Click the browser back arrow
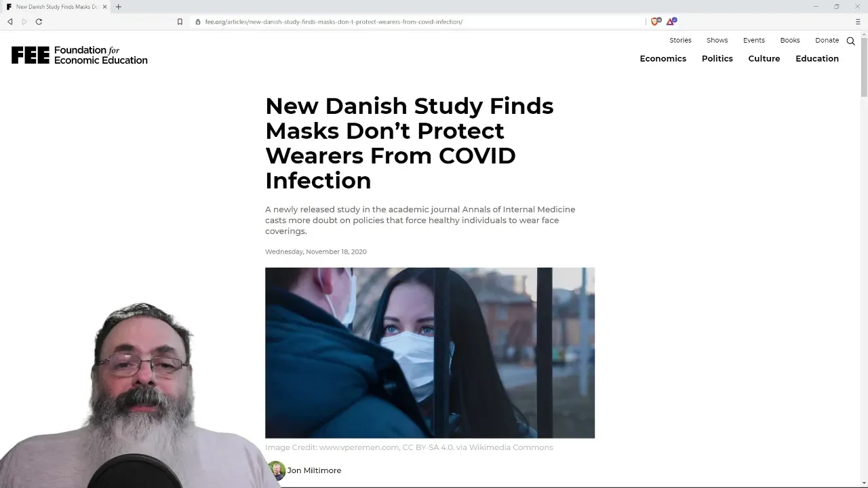 click(9, 22)
